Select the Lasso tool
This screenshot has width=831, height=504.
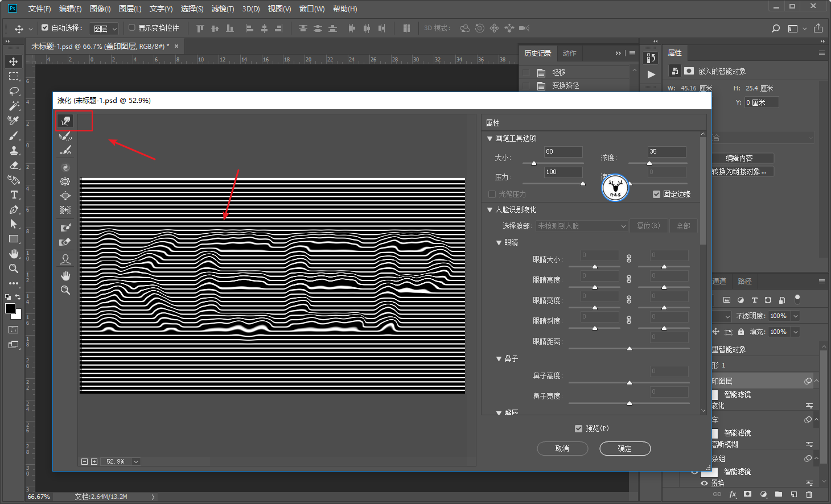14,91
